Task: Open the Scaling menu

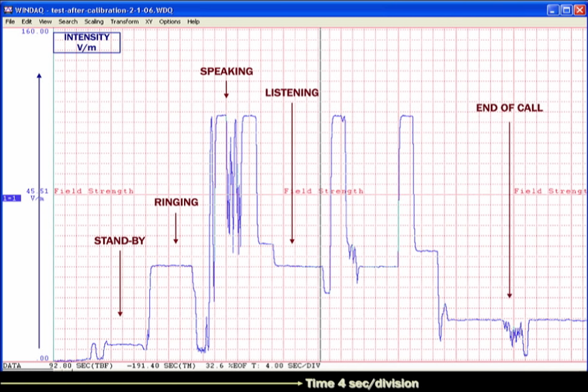Action: [x=94, y=22]
